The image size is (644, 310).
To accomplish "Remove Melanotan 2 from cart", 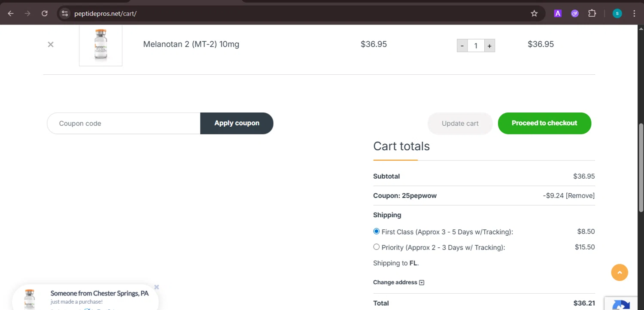I will (x=51, y=44).
